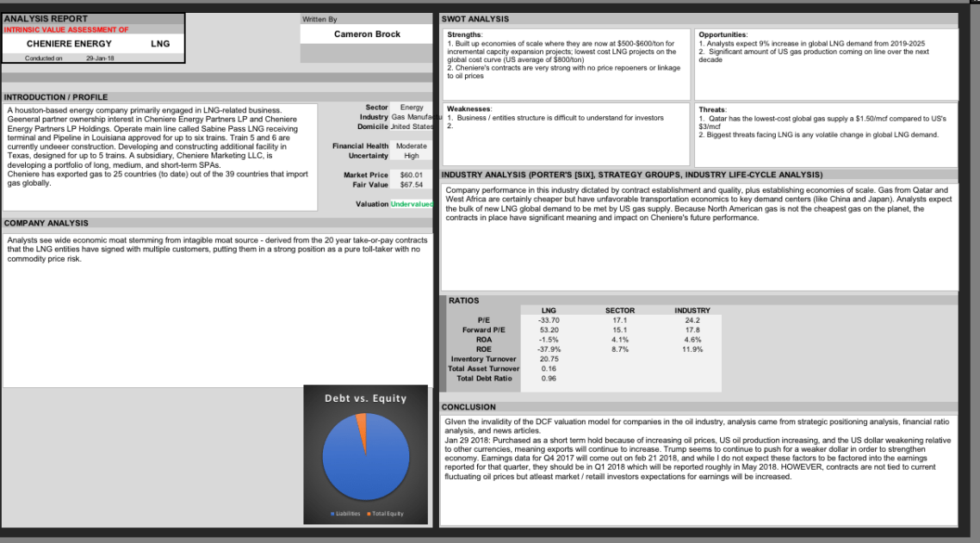Click the Fair Value $67.54 cell
Screen dimensions: 980x543
(x=412, y=184)
